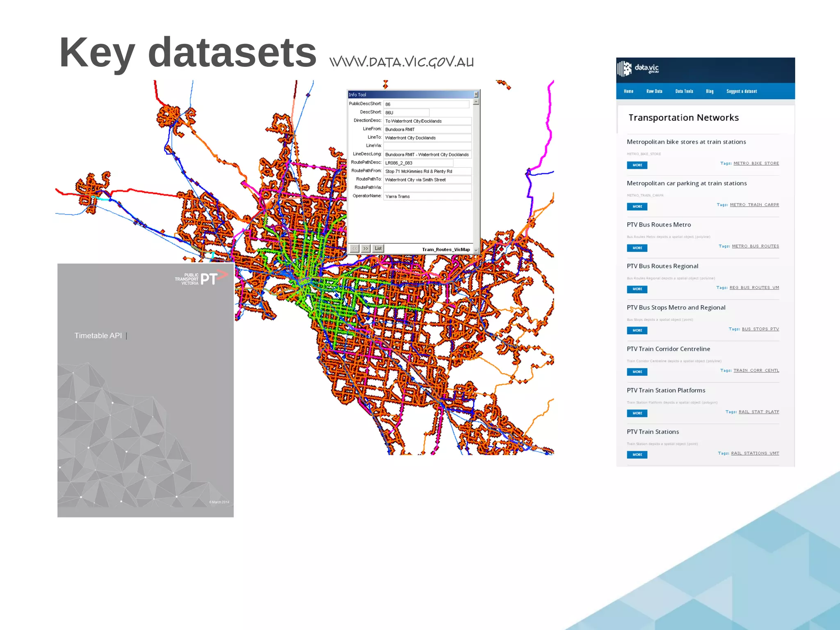Open the RAIL_STATIONS_VMT tag link

[755, 454]
